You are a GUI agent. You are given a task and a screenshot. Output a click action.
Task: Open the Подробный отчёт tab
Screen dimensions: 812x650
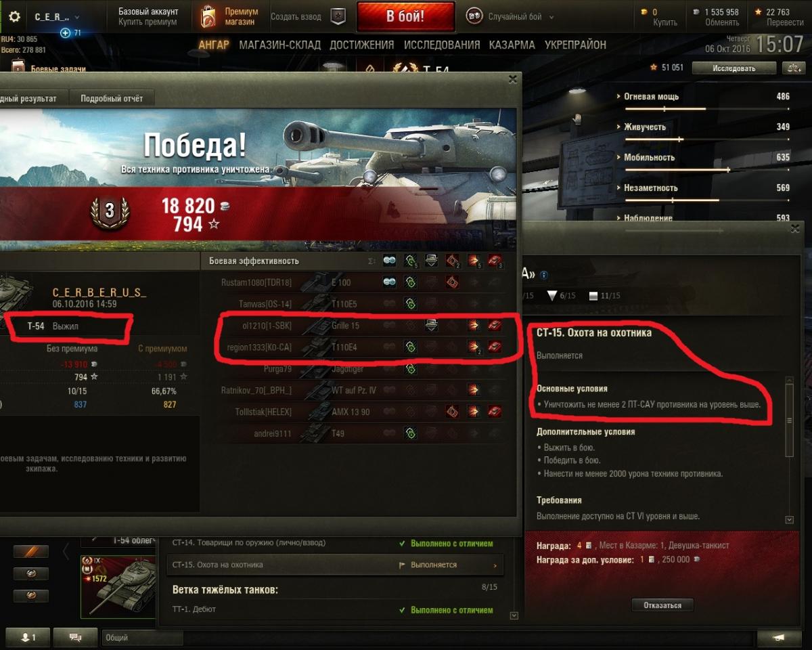[112, 98]
